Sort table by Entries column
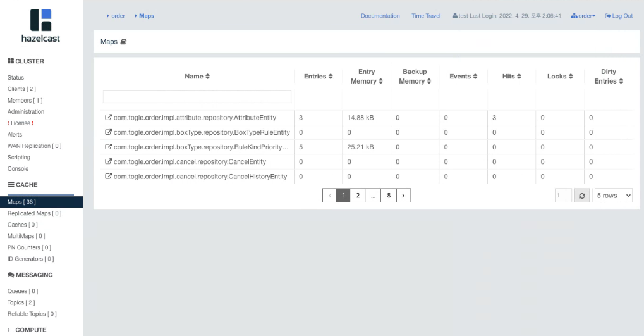This screenshot has height=336, width=644. click(x=318, y=77)
